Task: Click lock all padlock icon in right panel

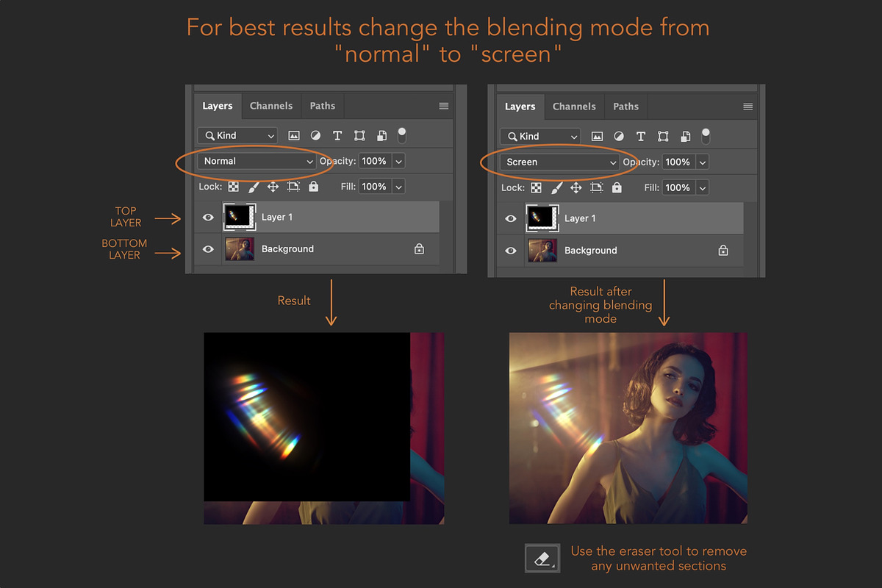Action: click(617, 188)
